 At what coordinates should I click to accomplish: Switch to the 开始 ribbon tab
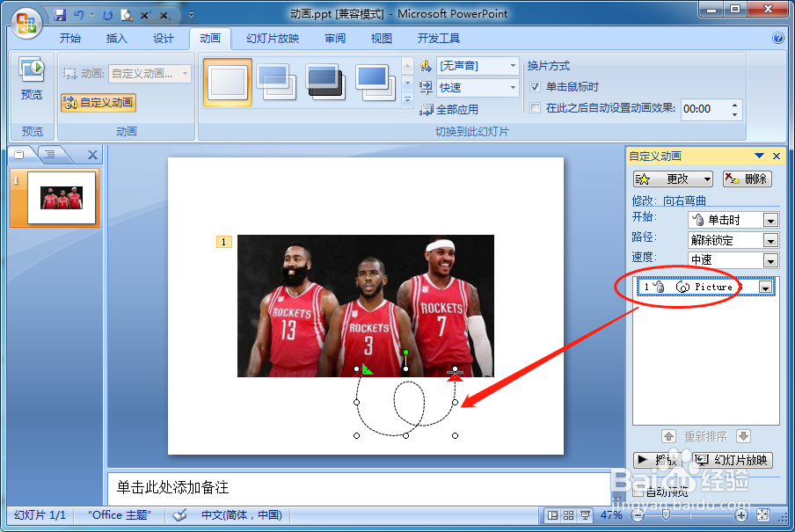point(70,39)
